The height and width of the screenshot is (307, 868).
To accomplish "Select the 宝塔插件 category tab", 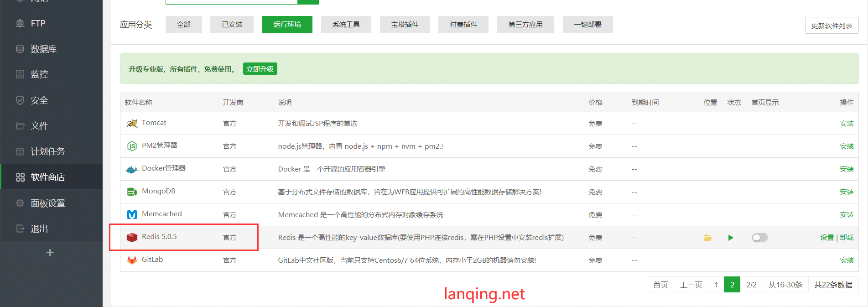I will tap(405, 24).
